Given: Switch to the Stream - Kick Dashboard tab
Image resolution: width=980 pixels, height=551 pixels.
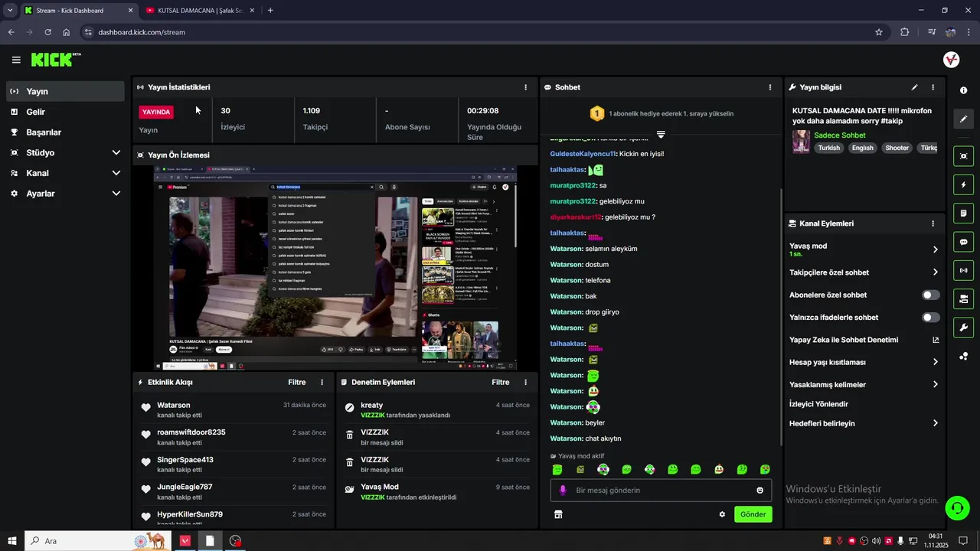Looking at the screenshot, I should click(79, 11).
